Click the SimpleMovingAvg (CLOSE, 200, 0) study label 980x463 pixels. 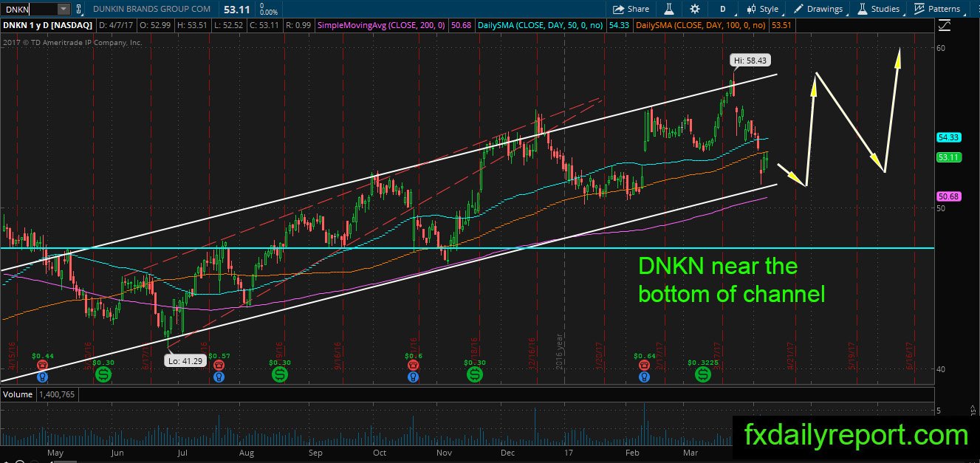(382, 26)
